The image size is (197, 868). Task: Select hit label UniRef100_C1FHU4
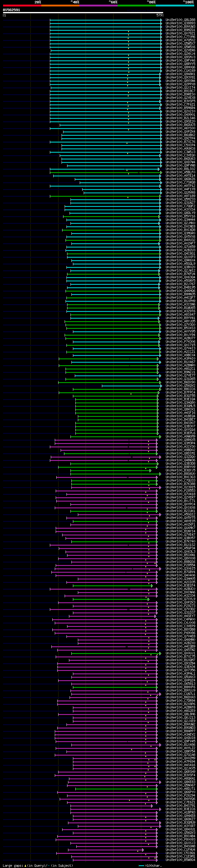tap(180, 850)
